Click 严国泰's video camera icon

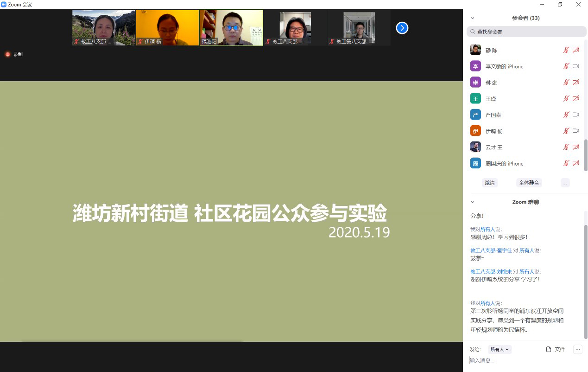[x=575, y=115]
